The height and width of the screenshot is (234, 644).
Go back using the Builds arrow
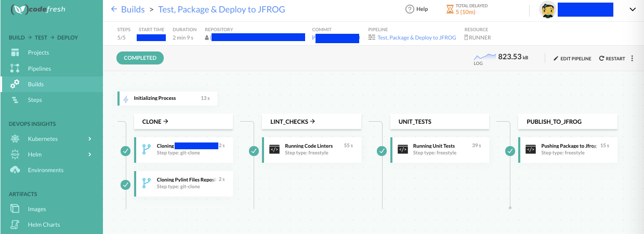pyautogui.click(x=114, y=9)
